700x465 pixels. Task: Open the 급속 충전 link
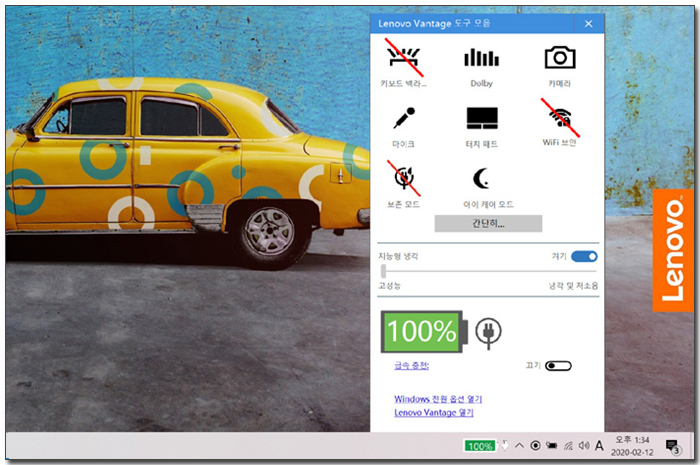(x=411, y=366)
